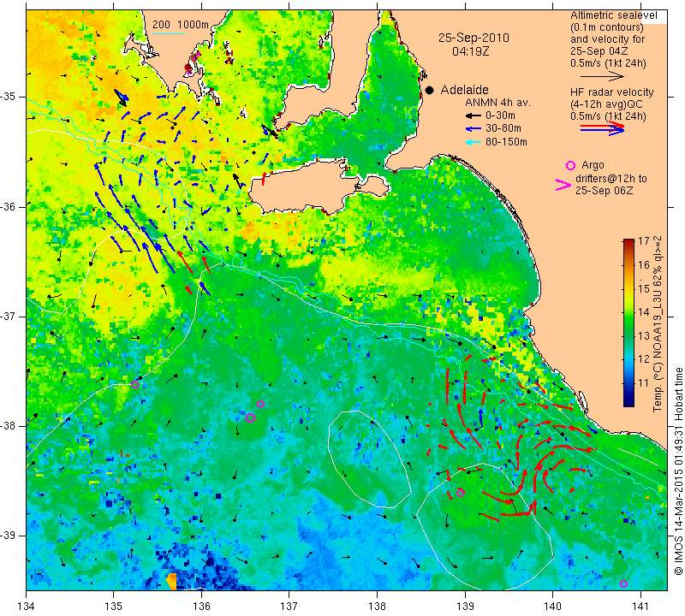Image resolution: width=685 pixels, height=616 pixels.
Task: Click the '-36' latitude axis label
Action: [8, 206]
